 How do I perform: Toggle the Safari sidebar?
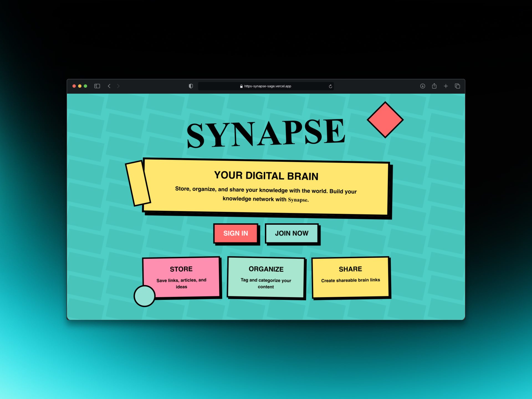97,86
